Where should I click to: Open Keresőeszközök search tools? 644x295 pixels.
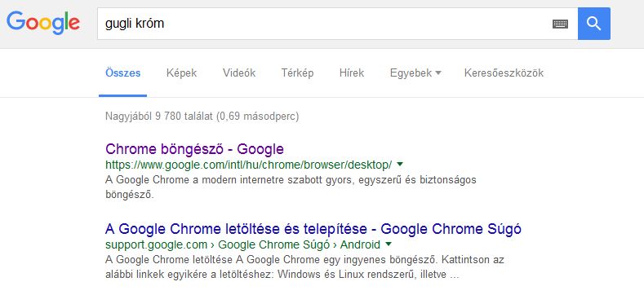click(x=504, y=73)
